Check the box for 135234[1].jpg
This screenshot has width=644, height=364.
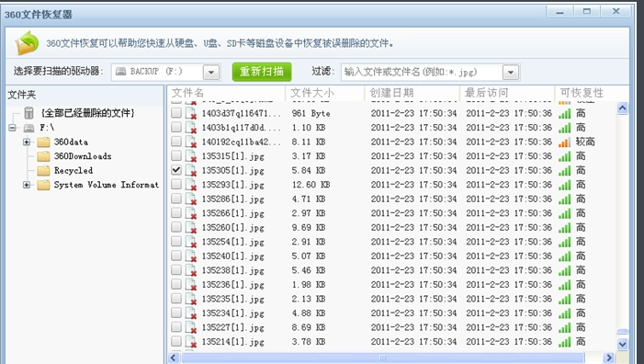(176, 313)
